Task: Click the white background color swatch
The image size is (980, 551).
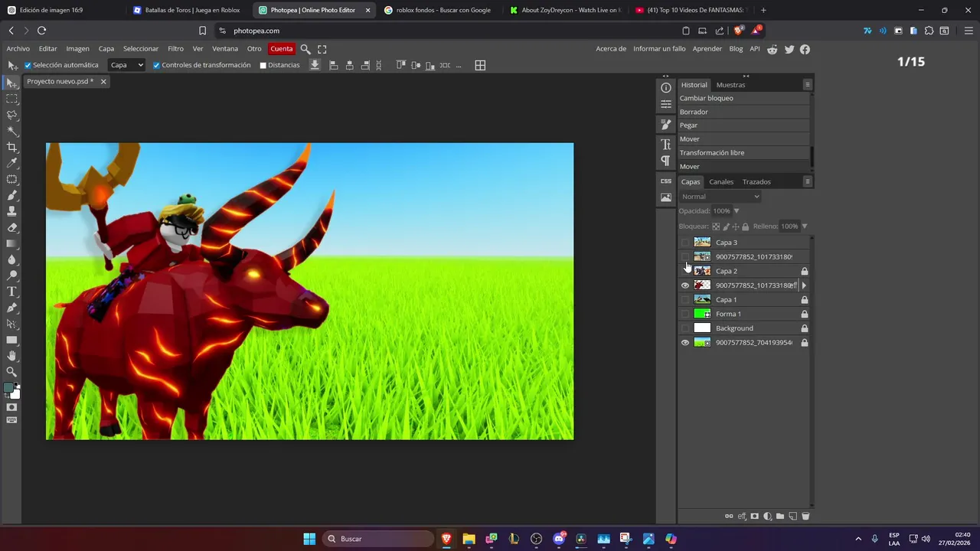Action: (x=15, y=393)
